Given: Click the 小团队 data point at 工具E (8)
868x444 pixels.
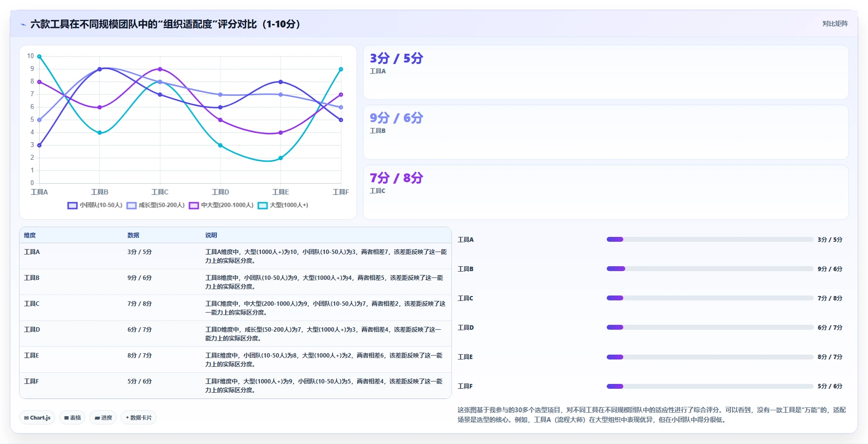Looking at the screenshot, I should point(280,82).
